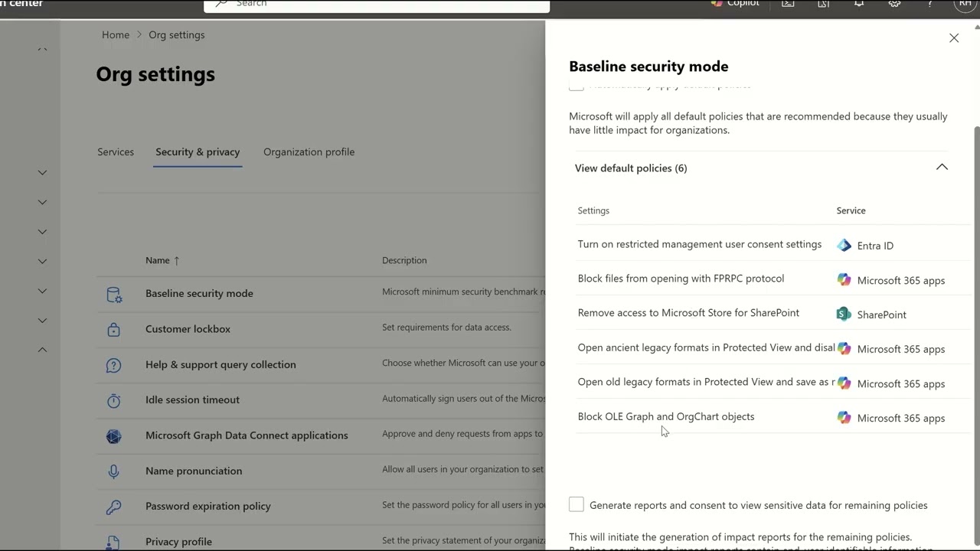980x551 pixels.
Task: Check Generate reports and consent checkbox
Action: pyautogui.click(x=577, y=504)
